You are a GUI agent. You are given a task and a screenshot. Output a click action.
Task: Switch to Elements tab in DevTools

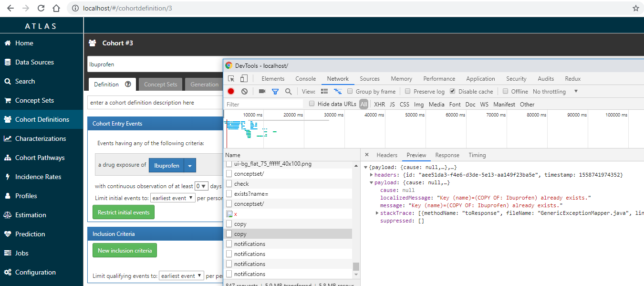[x=273, y=79]
